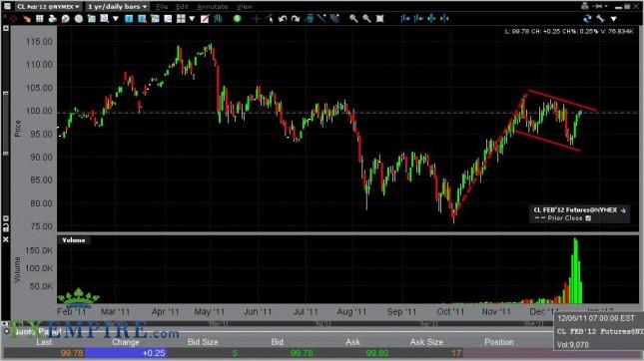Click the blue refresh arrows icon
The height and width of the screenshot is (361, 644).
[587, 19]
